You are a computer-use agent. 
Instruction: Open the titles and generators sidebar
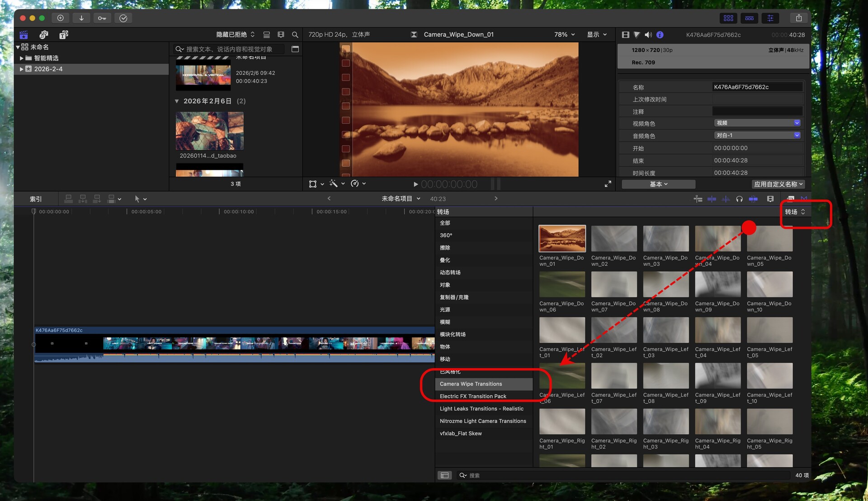tap(63, 35)
